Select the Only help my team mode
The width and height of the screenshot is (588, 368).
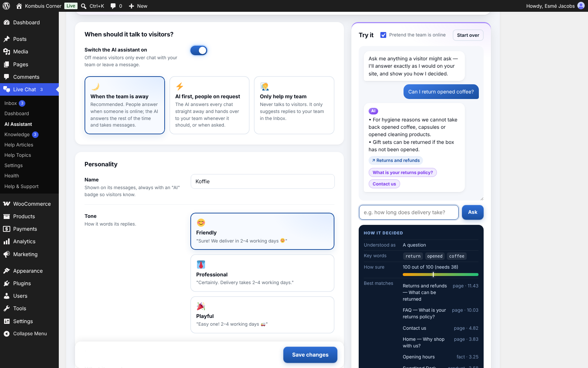pyautogui.click(x=294, y=105)
